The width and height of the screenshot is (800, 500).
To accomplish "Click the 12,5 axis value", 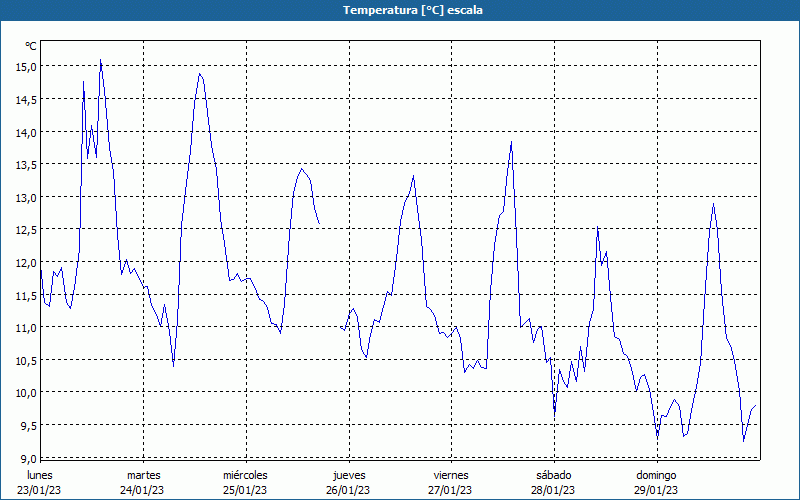I will (27, 231).
